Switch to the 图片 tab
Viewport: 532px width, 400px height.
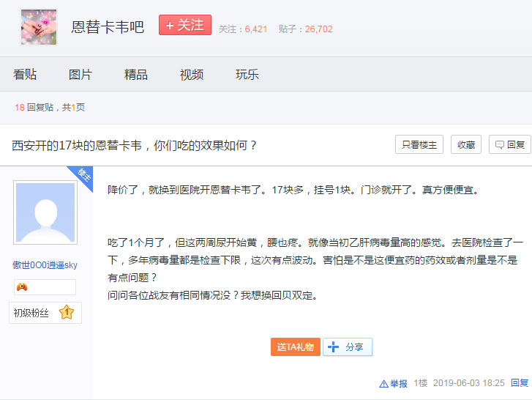pyautogui.click(x=80, y=75)
